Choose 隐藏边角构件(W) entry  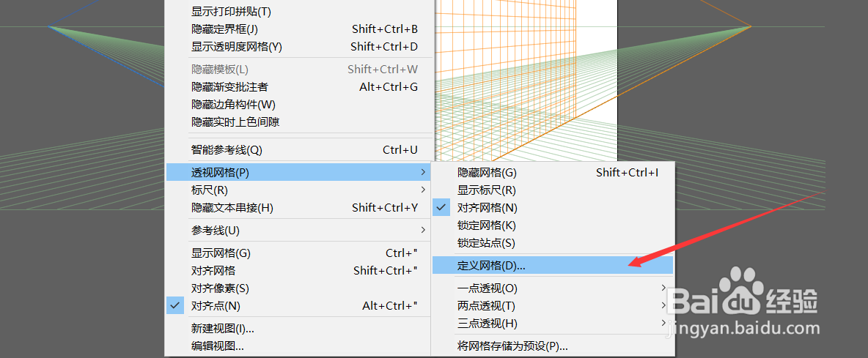point(299,105)
